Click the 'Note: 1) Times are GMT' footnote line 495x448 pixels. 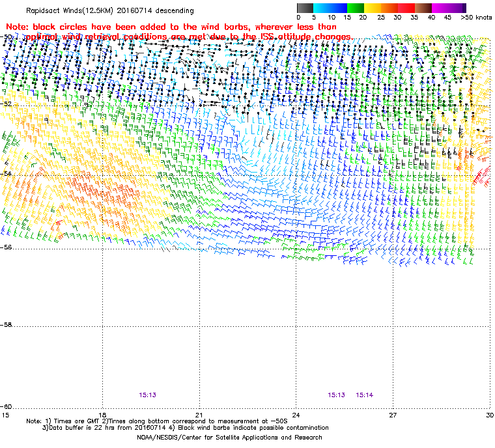pos(157,421)
